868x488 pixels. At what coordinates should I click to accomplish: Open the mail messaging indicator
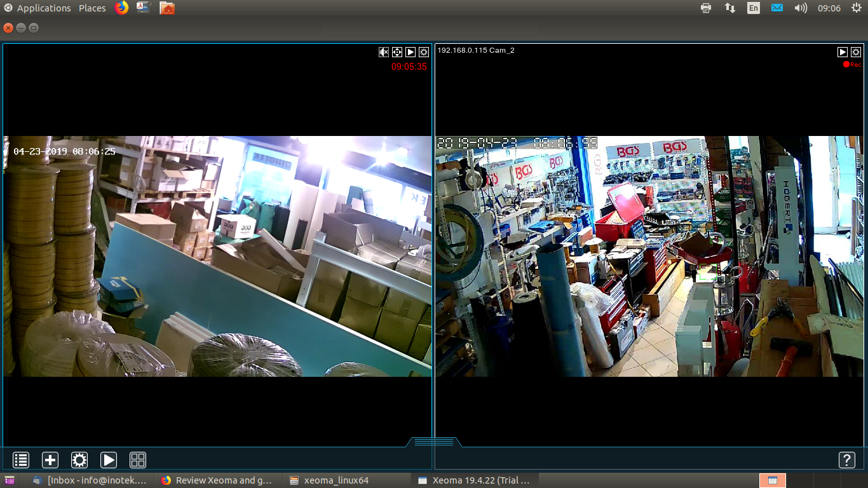coord(776,8)
